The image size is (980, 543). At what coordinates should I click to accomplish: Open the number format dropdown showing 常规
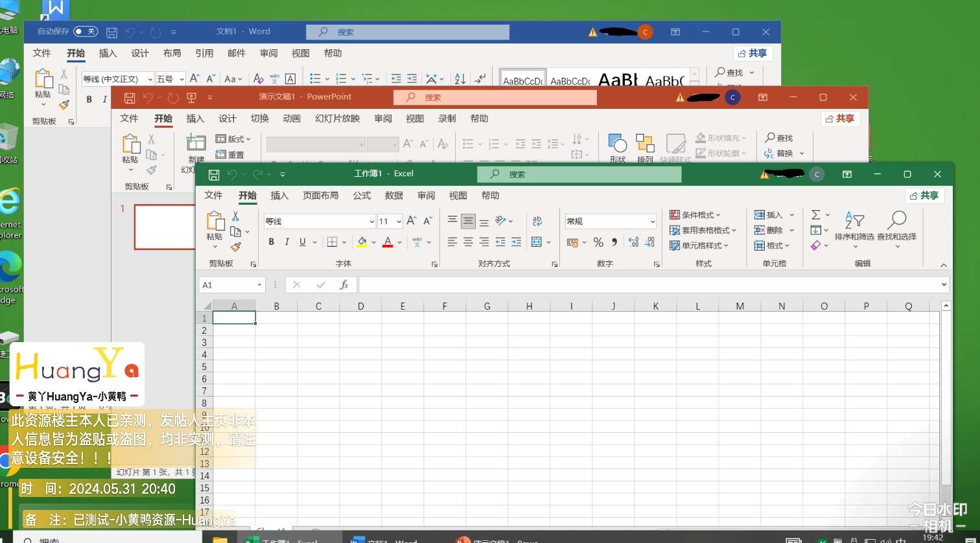652,222
